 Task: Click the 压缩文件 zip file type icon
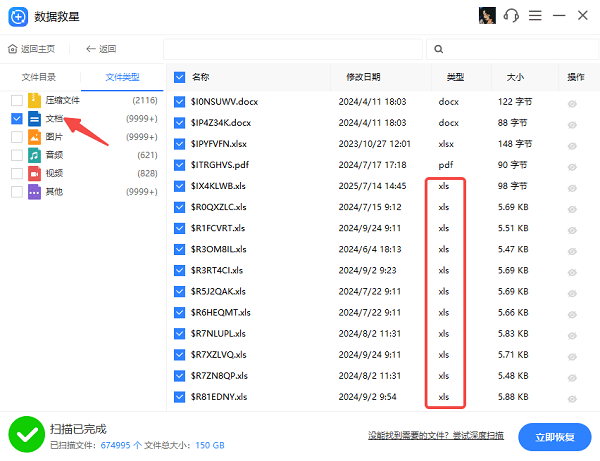click(x=34, y=100)
